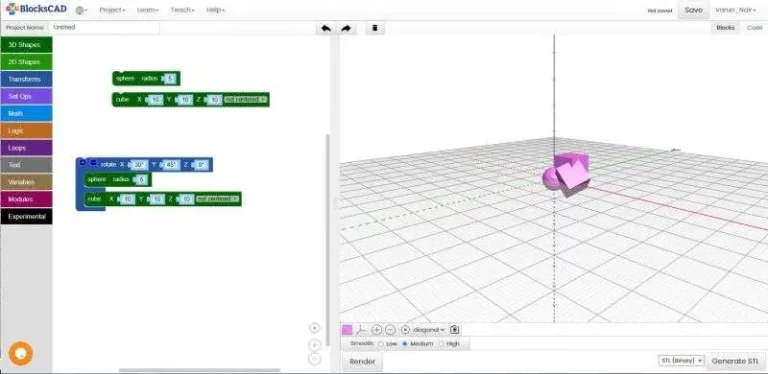Screen dimensions: 768x374
Task: Click the BlocksCAD logo
Action: coord(36,9)
